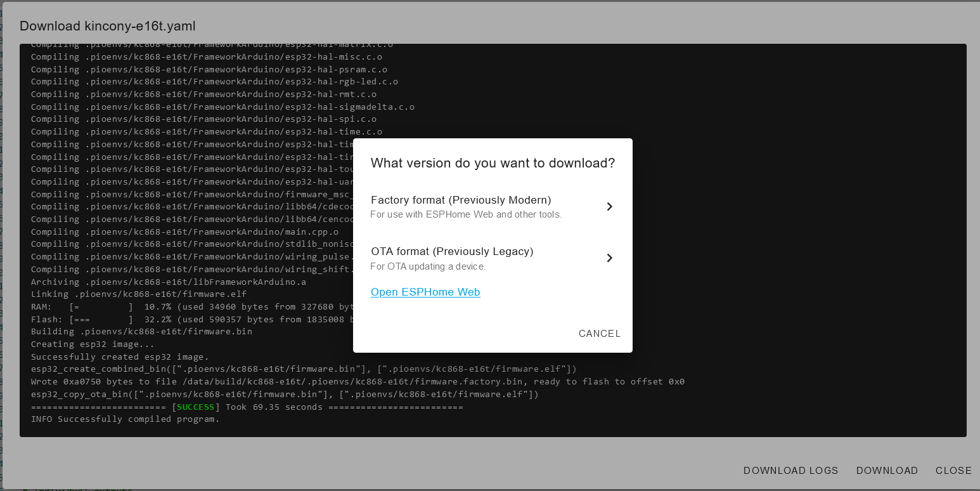Select 'INFO Successfully compiled program.' log line
The height and width of the screenshot is (491, 980).
point(126,419)
